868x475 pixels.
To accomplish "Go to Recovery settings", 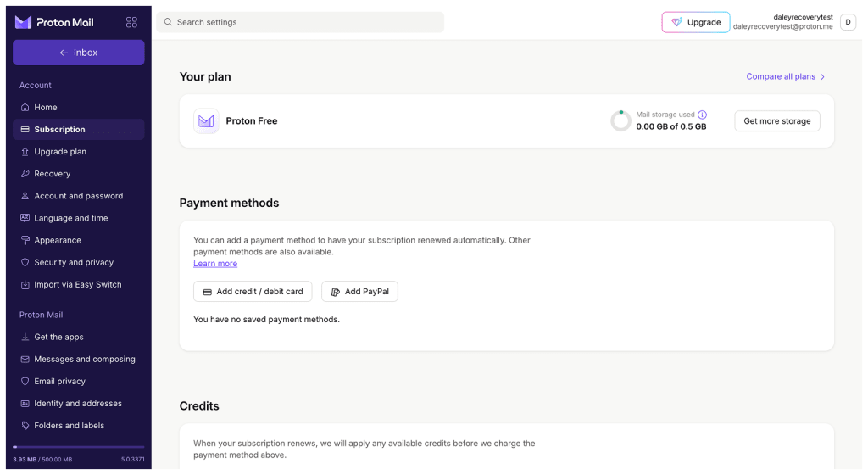I will pos(79,174).
